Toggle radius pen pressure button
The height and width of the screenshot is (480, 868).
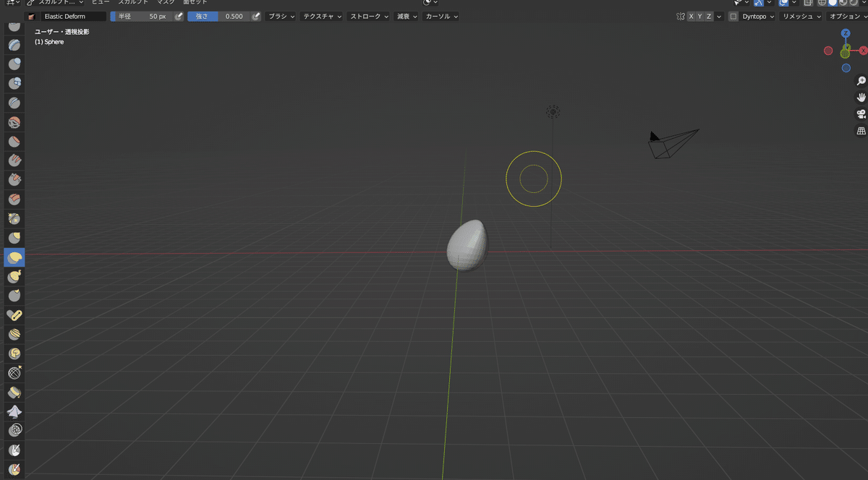point(179,16)
